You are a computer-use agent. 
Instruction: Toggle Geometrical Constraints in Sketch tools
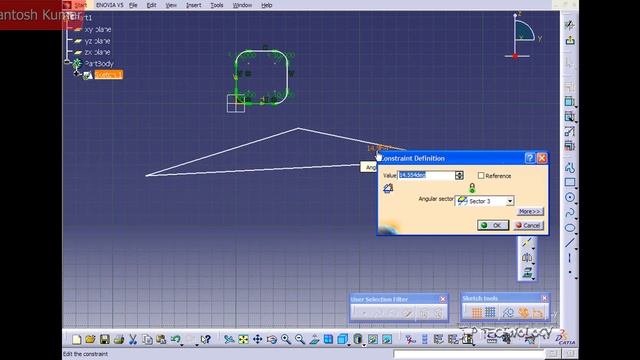point(523,313)
